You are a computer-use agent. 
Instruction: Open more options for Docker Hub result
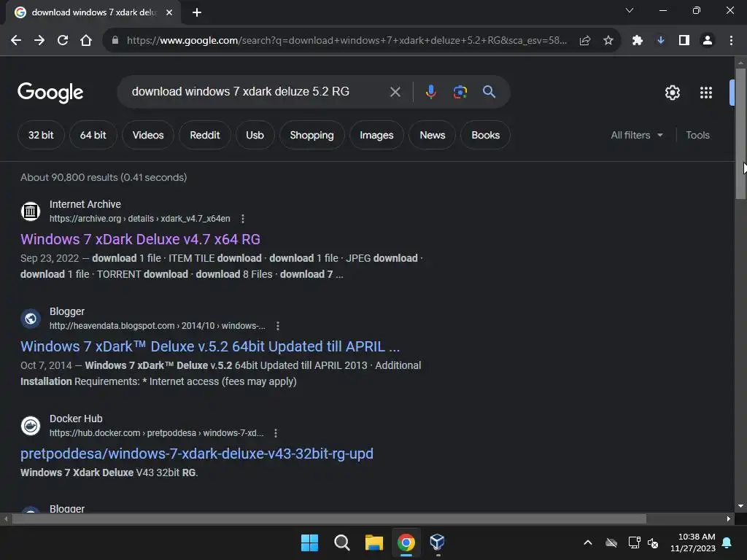pyautogui.click(x=275, y=433)
